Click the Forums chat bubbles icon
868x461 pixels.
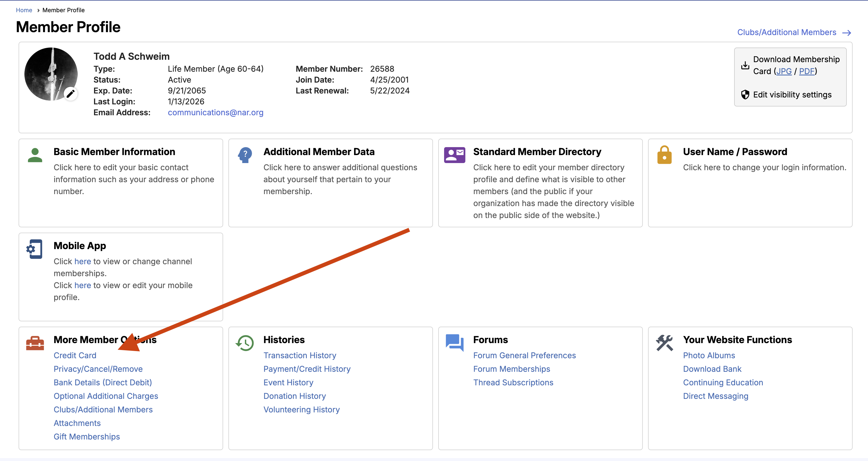(x=454, y=342)
